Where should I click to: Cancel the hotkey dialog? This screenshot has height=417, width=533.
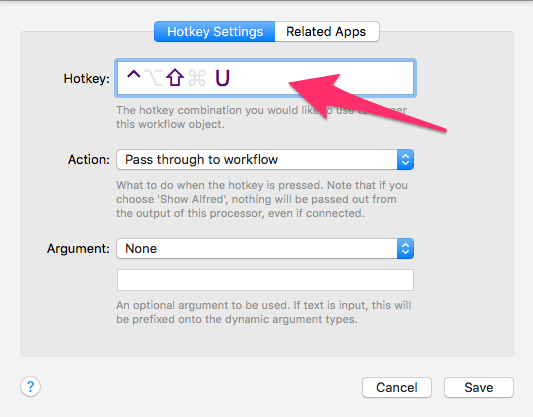[x=397, y=387]
